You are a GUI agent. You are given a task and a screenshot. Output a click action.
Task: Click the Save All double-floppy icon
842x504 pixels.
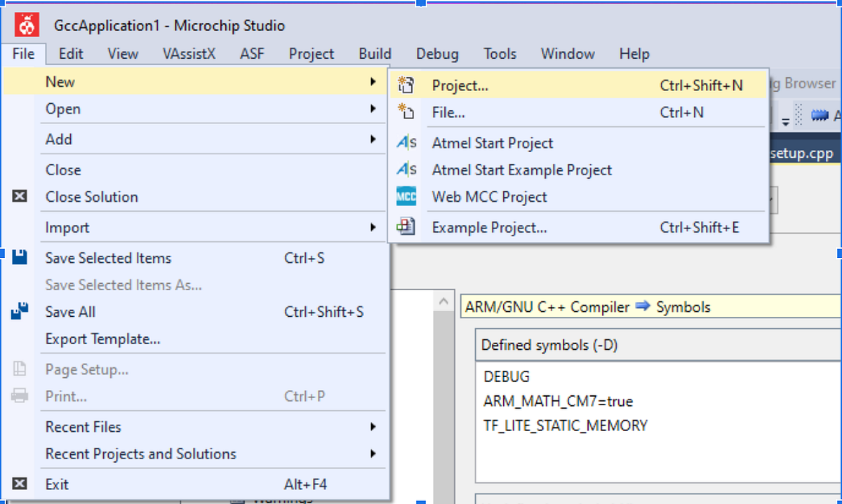click(x=20, y=312)
